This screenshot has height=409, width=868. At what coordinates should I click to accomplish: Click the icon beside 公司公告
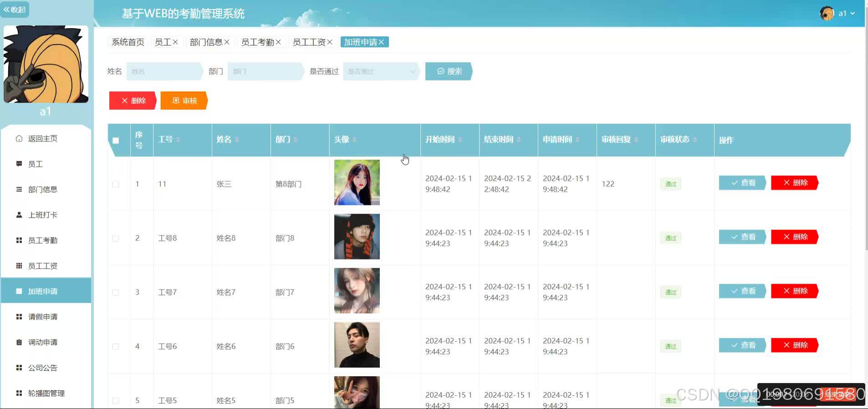pyautogui.click(x=19, y=368)
